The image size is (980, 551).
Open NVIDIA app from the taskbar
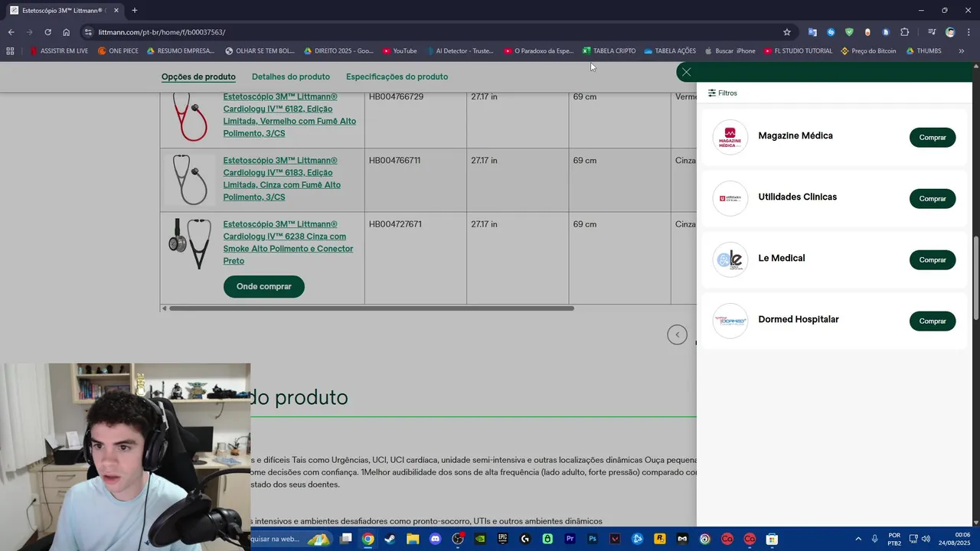(x=480, y=539)
